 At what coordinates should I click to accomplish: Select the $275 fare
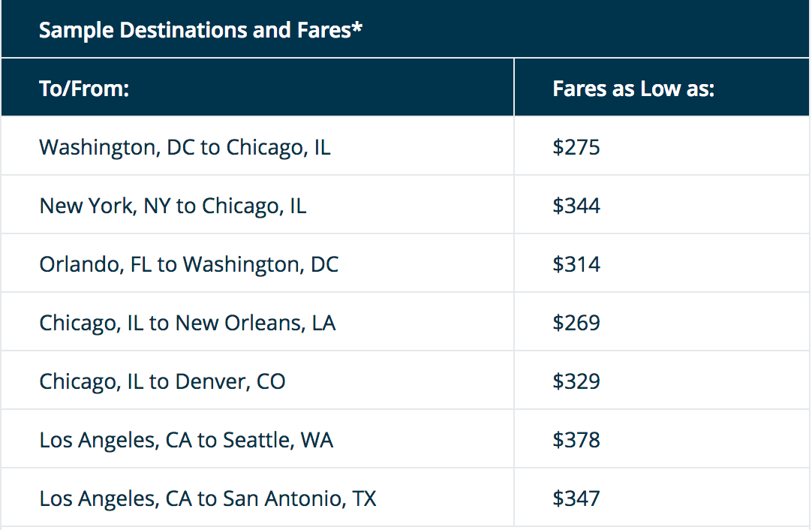point(576,147)
